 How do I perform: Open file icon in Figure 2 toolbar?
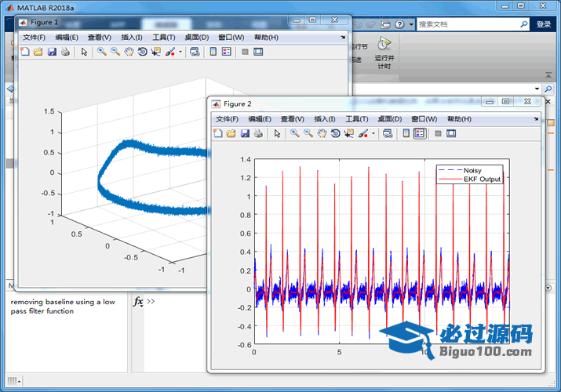pyautogui.click(x=231, y=134)
